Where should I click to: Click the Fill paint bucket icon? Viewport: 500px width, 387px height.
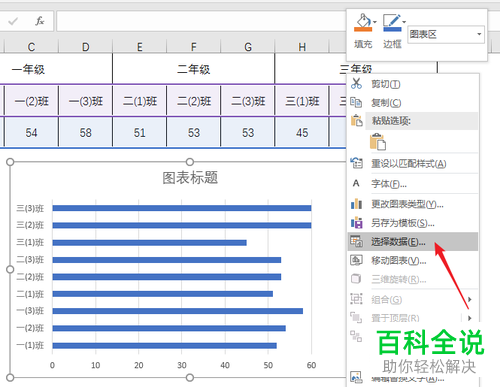(363, 20)
